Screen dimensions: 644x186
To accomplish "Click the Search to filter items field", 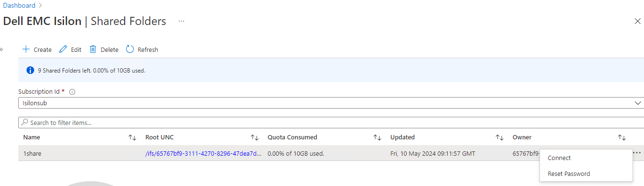I will point(331,123).
